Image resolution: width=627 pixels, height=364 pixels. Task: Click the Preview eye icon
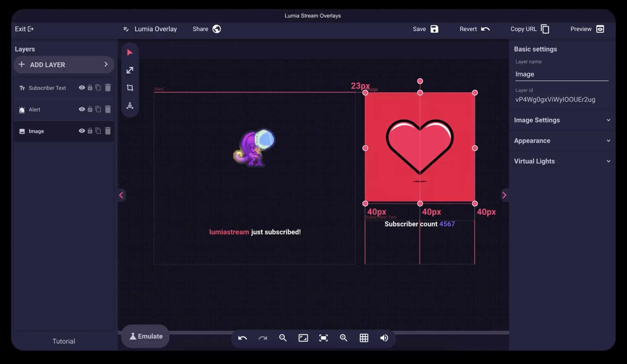[600, 29]
